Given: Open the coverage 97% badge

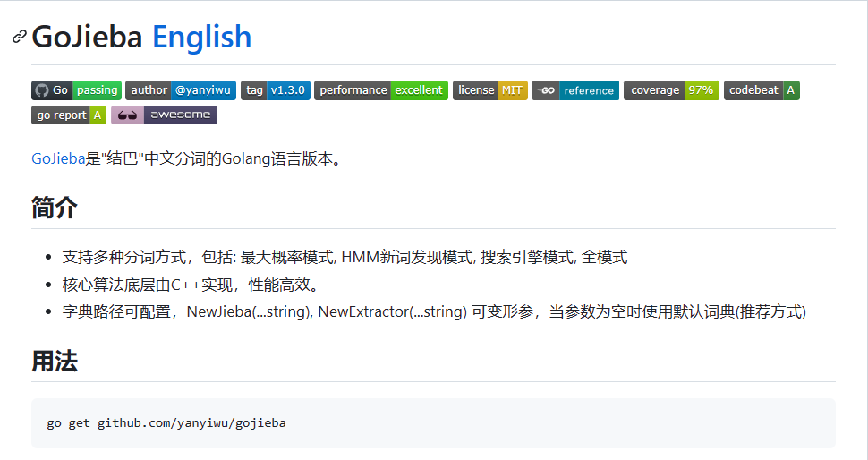Looking at the screenshot, I should point(671,90).
